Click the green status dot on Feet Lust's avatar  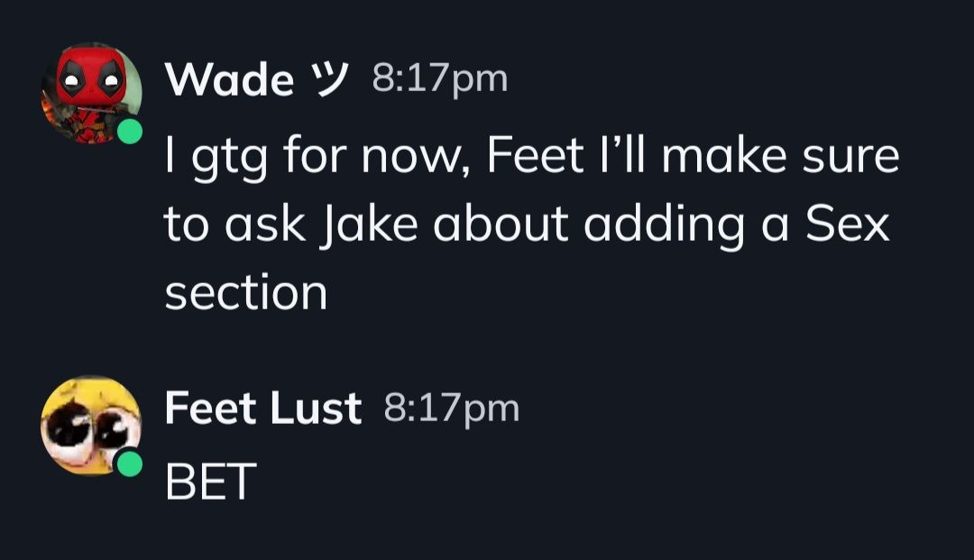tap(130, 464)
